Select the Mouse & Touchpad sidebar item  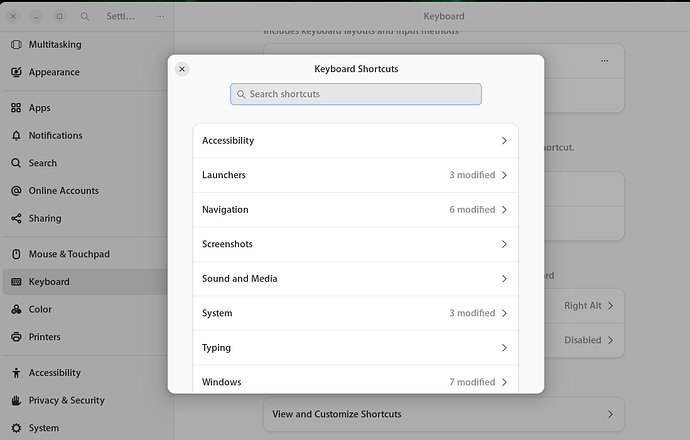[68, 254]
